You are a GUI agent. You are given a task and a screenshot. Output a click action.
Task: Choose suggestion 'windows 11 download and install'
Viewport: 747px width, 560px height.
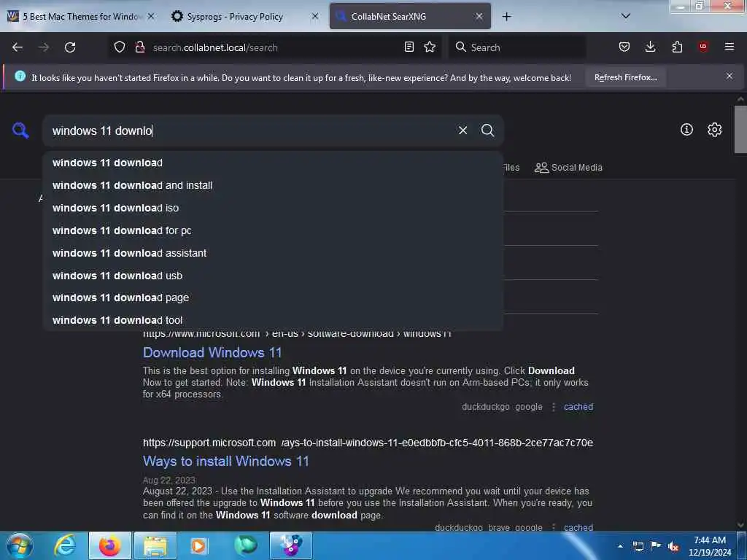coord(273,185)
